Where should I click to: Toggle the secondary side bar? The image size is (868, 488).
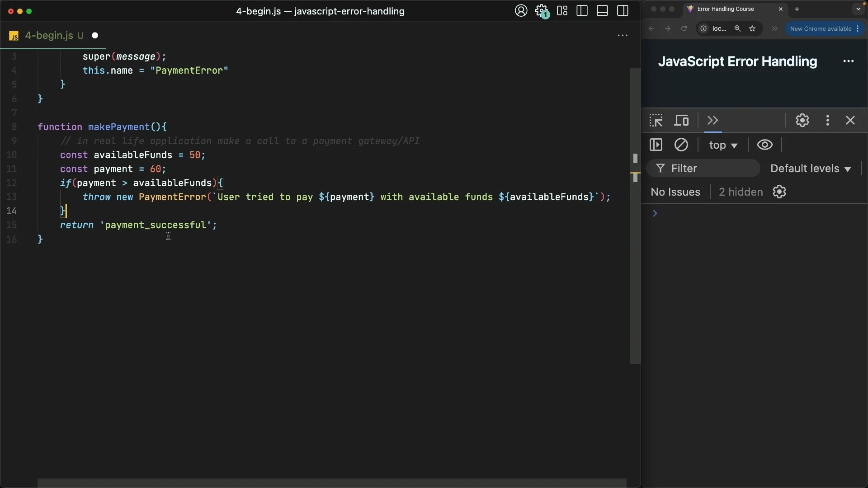tap(623, 11)
